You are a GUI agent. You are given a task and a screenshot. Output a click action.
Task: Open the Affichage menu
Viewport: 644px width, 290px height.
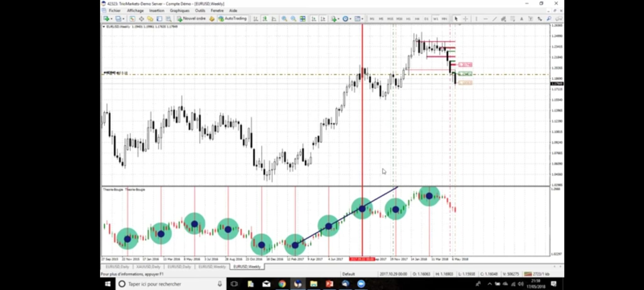[135, 11]
